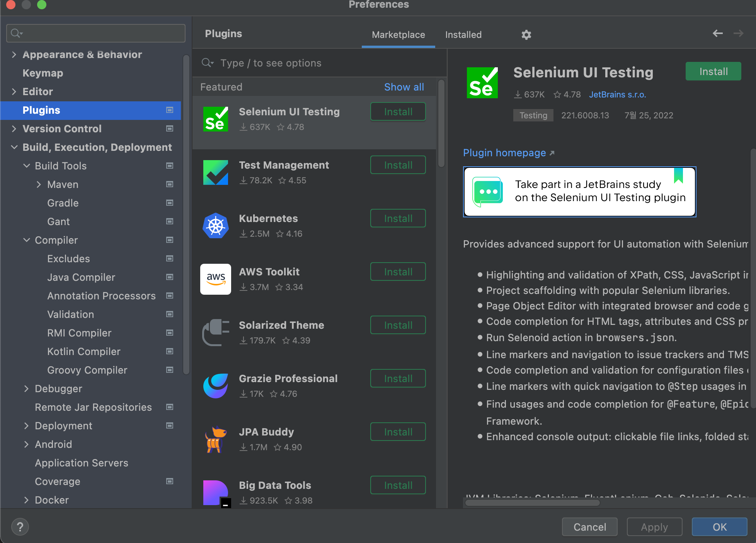Click the plugin list vertical scrollbar
The width and height of the screenshot is (756, 543).
[x=441, y=123]
